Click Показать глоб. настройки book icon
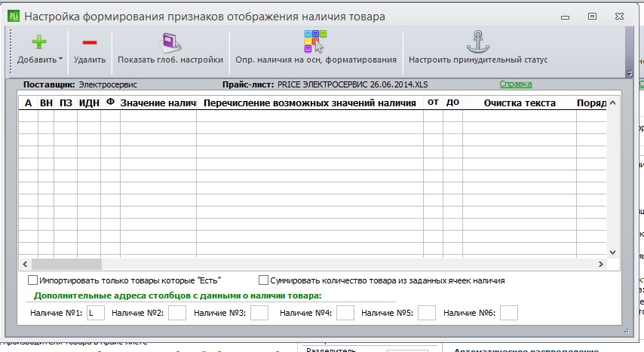Image resolution: width=644 pixels, height=352 pixels. point(170,43)
